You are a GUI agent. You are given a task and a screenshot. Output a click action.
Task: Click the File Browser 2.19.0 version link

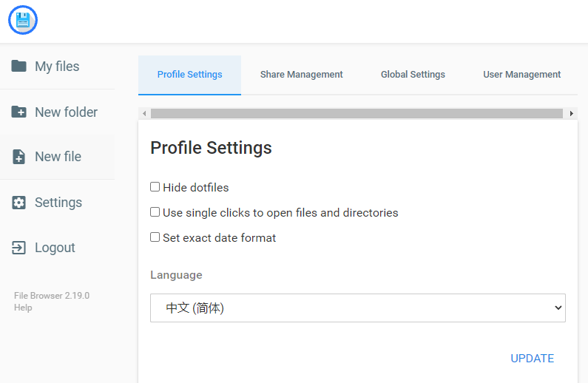(52, 296)
